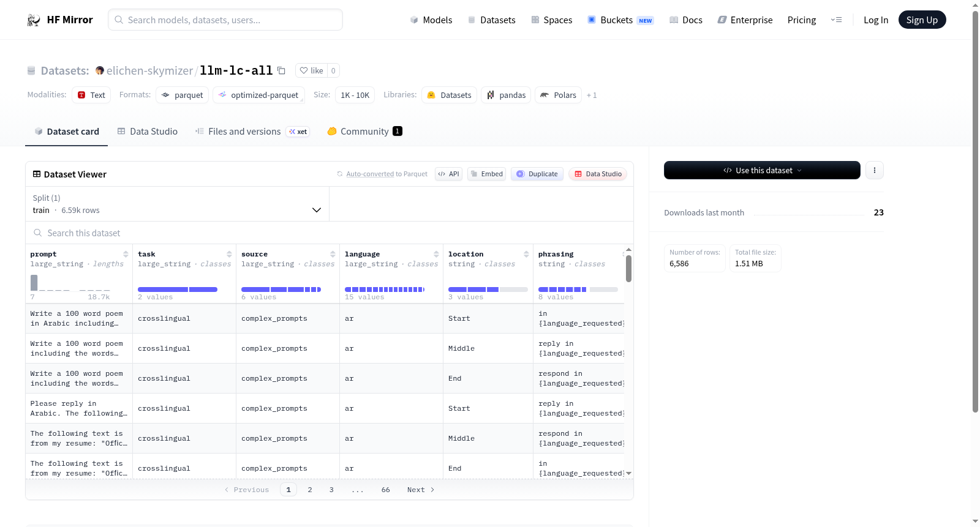Viewport: 980px width, 527px height.
Task: Open the Enterprise menu
Action: pyautogui.click(x=745, y=20)
